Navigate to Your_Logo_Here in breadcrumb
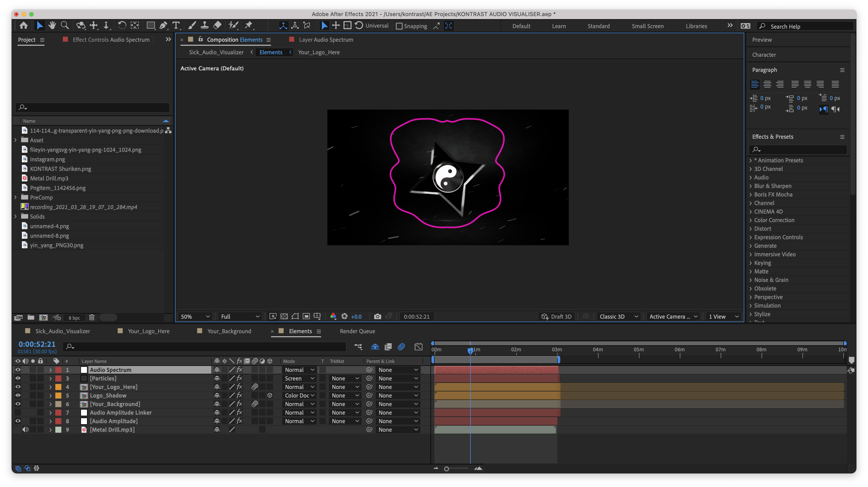Viewport: 868px width, 487px height. tap(318, 52)
